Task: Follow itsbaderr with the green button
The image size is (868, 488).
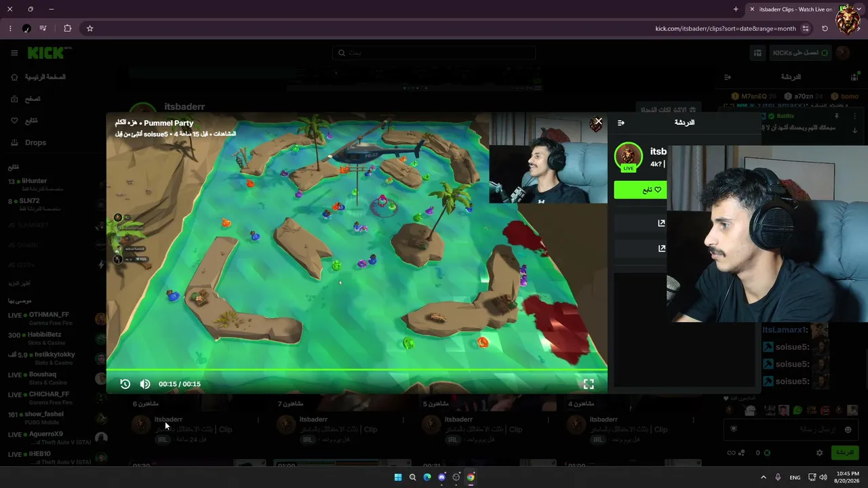Action: click(640, 190)
